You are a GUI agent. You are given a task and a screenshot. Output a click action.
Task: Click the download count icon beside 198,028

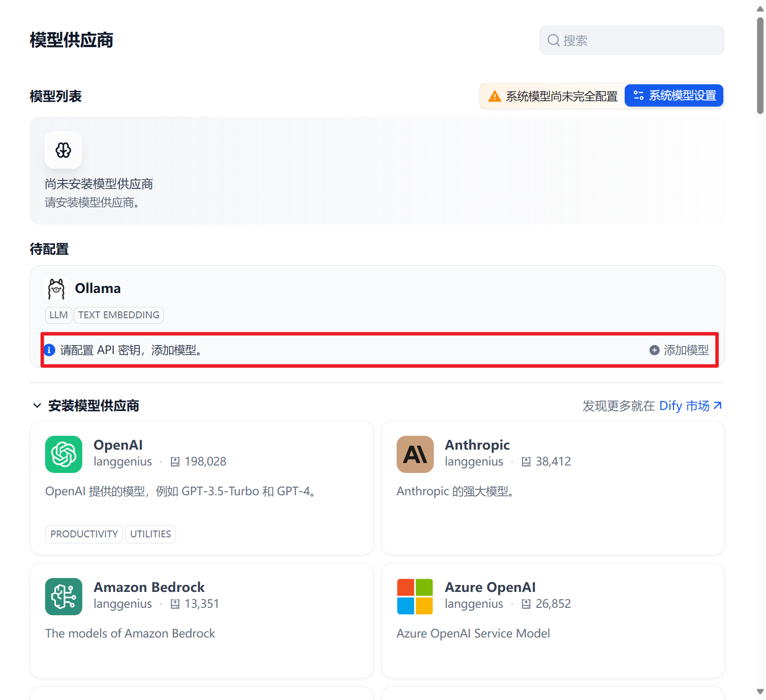(x=175, y=462)
